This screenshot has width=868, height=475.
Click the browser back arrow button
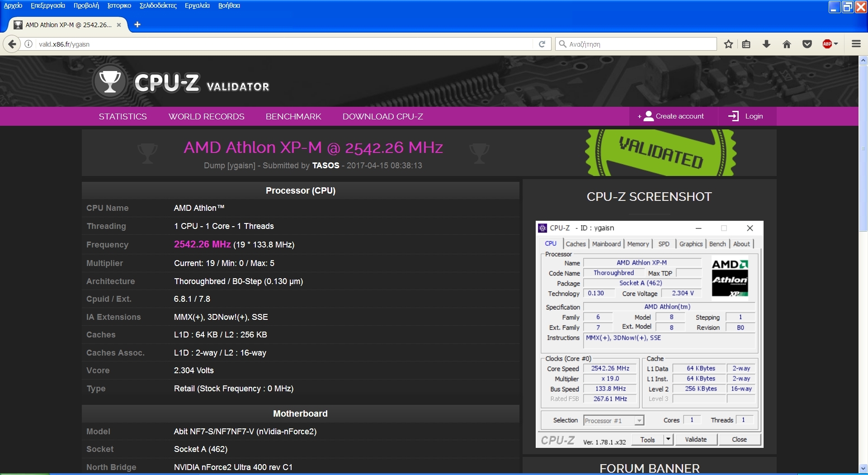pyautogui.click(x=12, y=44)
